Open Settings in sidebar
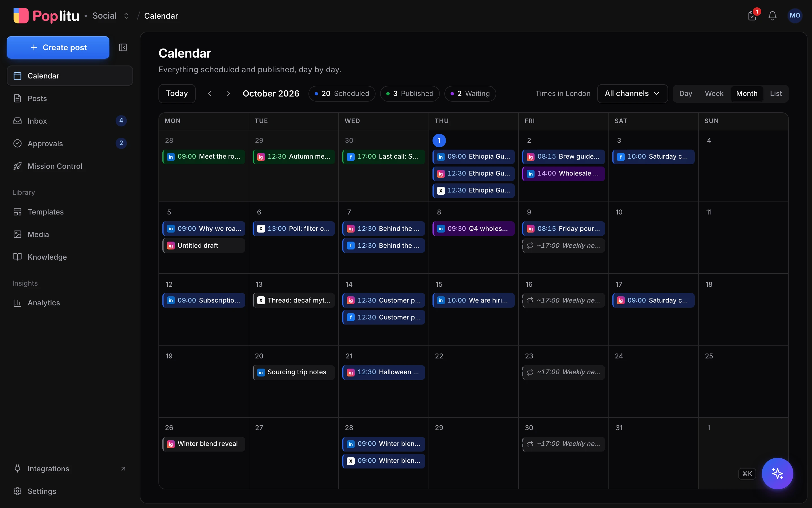Viewport: 812px width, 508px height. [x=70, y=491]
